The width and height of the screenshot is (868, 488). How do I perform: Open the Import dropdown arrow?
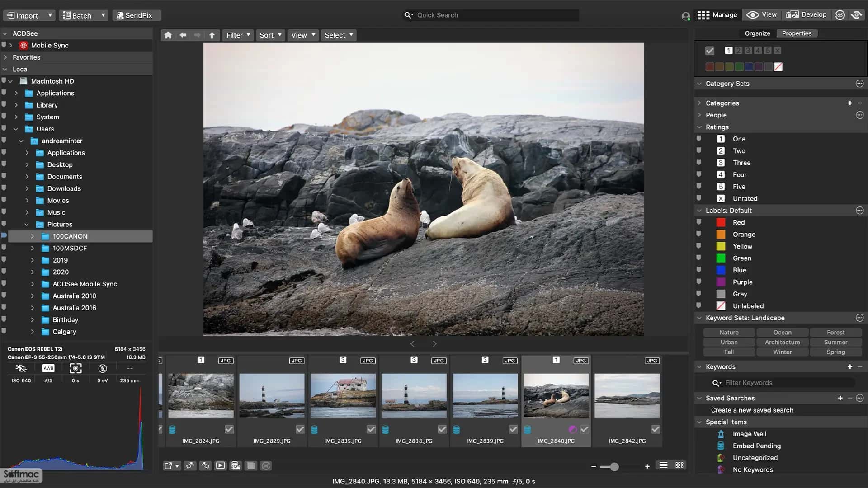pyautogui.click(x=50, y=15)
